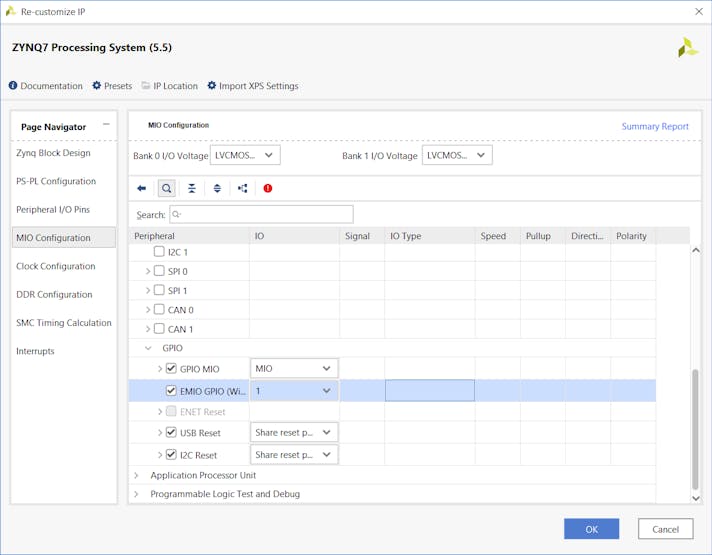
Task: Uncheck the I2C Reset checkbox
Action: coord(171,454)
